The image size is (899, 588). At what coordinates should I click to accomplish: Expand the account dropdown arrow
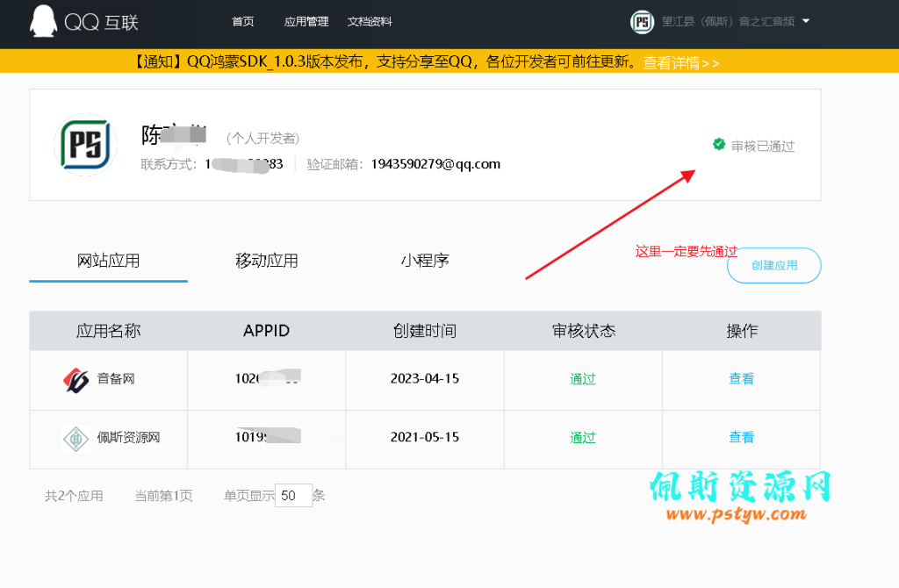[x=806, y=21]
